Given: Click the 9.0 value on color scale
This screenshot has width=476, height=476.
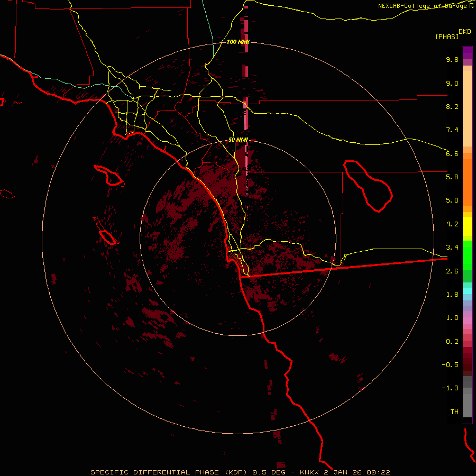Looking at the screenshot, I should tap(452, 83).
